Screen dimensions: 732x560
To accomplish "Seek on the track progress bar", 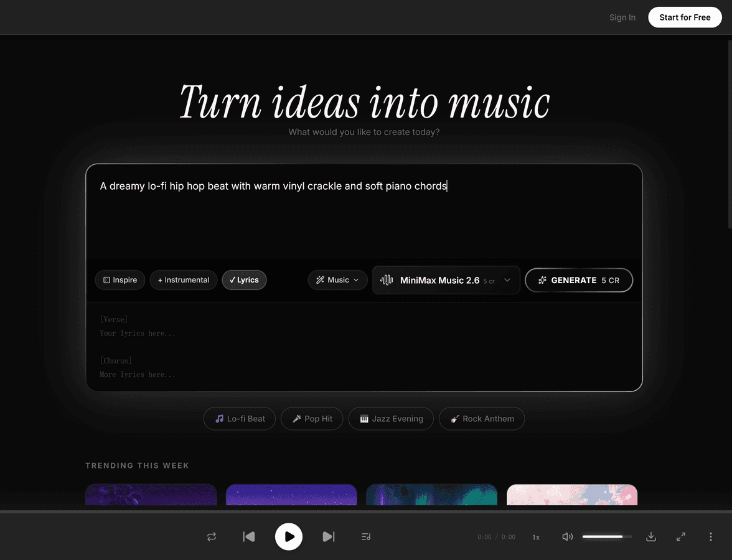I will coord(366,511).
